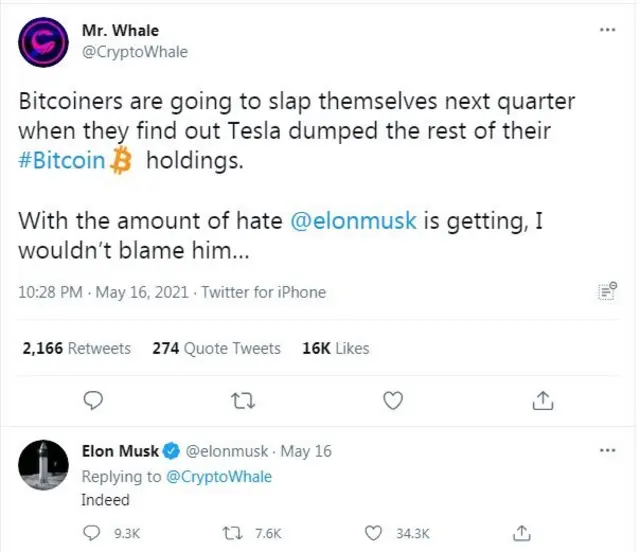Image resolution: width=640 pixels, height=552 pixels.
Task: Reply to Mr. Whale's tweet
Action: pos(93,400)
